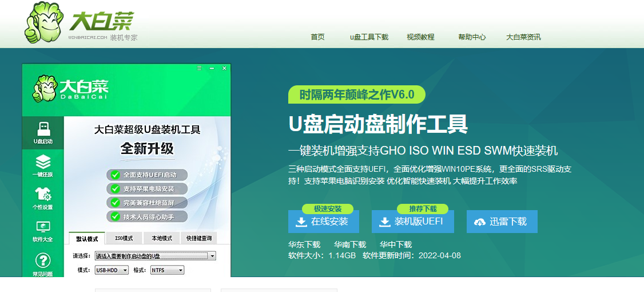This screenshot has width=644, height=292.
Task: Switch to the ISO模式 tab
Action: pyautogui.click(x=124, y=238)
